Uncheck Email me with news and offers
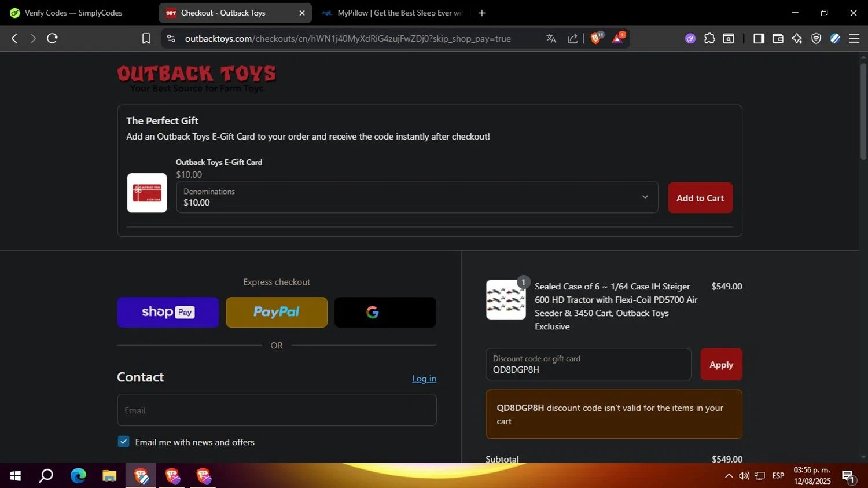The image size is (868, 488). (x=123, y=442)
